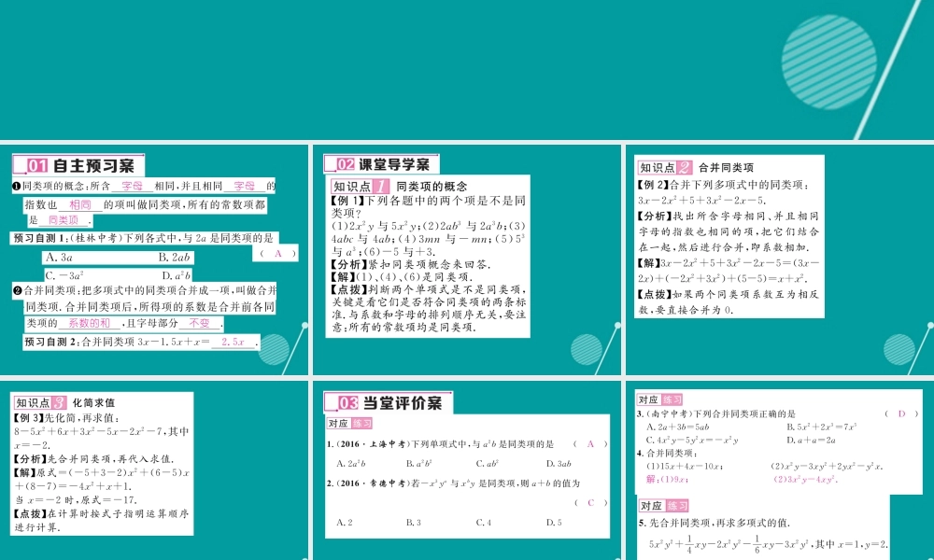Image resolution: width=934 pixels, height=560 pixels.
Task: Click option 'D. 5' under question 2
Action: [x=554, y=522]
